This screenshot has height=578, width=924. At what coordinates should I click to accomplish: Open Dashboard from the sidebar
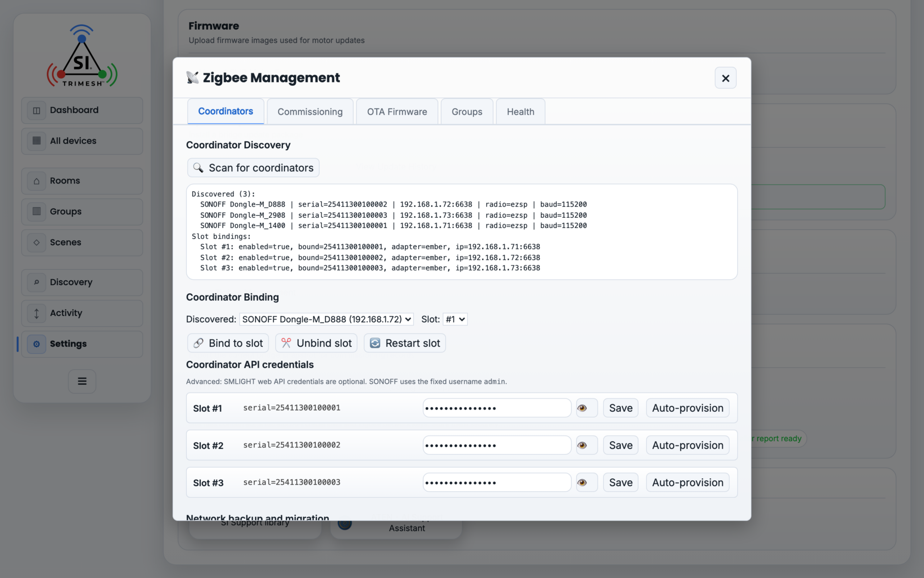tap(82, 110)
